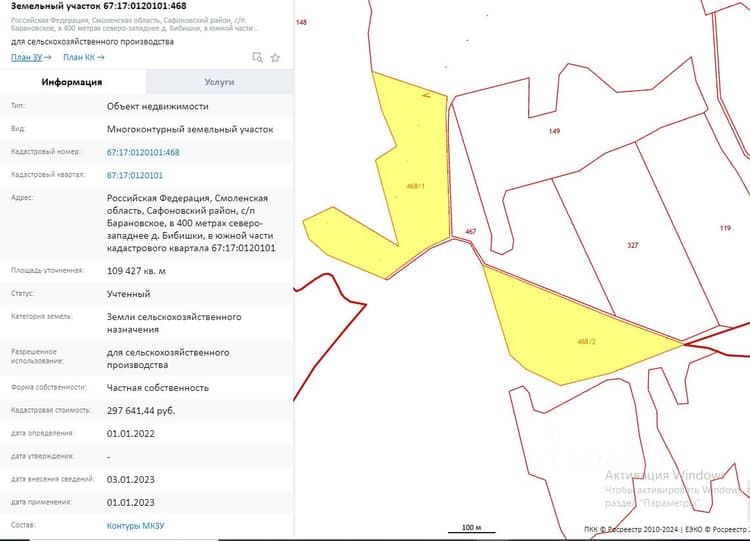Click the ПКК © Росреестр 2010-2024 attribution

pyautogui.click(x=631, y=529)
